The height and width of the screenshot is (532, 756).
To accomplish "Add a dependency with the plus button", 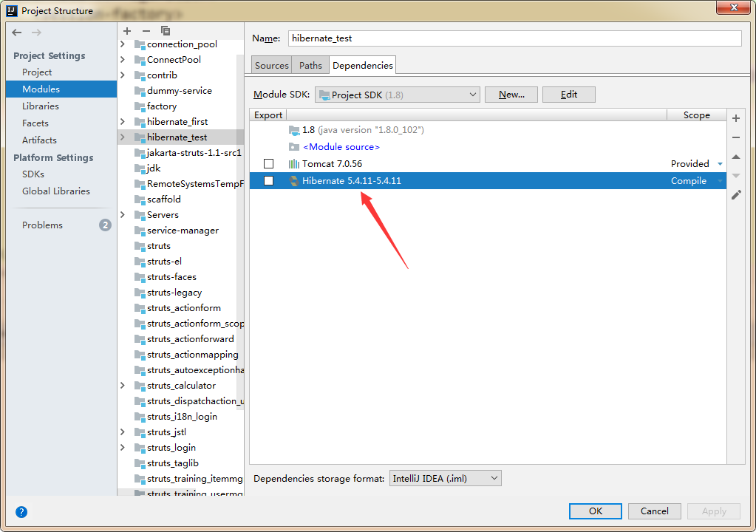I will point(736,118).
